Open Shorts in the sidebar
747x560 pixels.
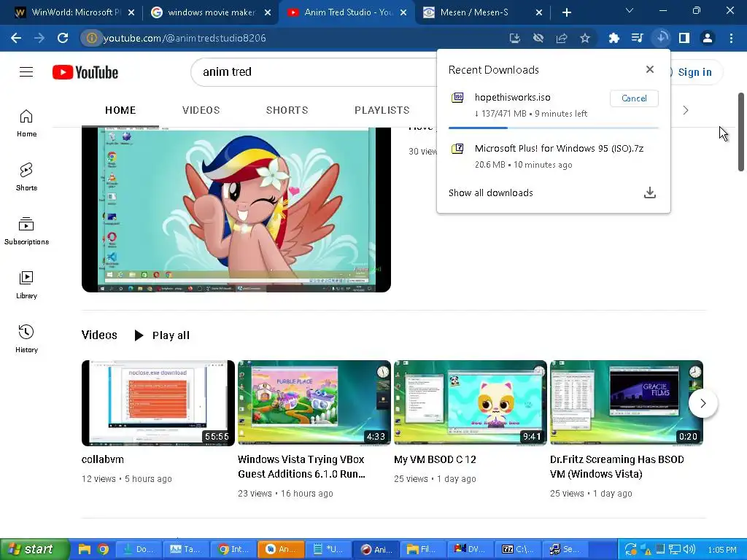[26, 177]
